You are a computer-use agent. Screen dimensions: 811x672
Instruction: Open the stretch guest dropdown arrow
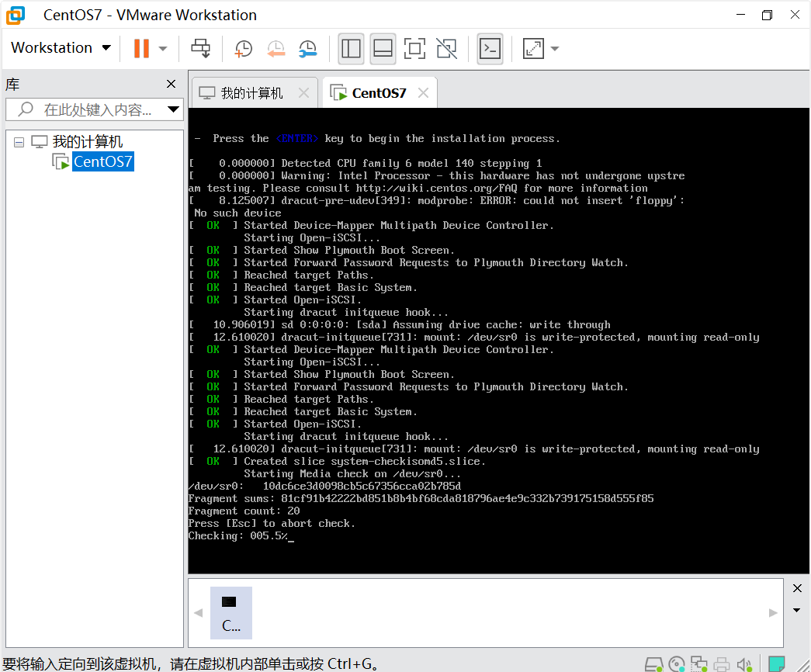pyautogui.click(x=555, y=49)
